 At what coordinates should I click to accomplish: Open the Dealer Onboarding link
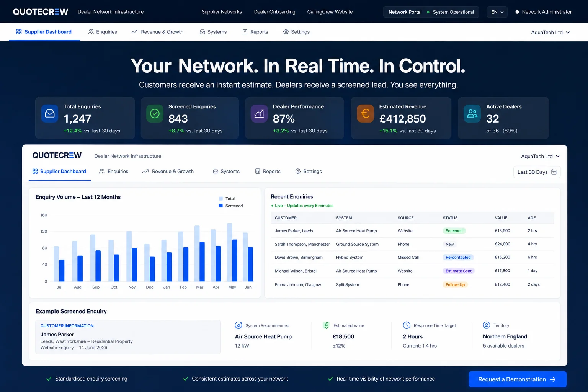tap(274, 12)
